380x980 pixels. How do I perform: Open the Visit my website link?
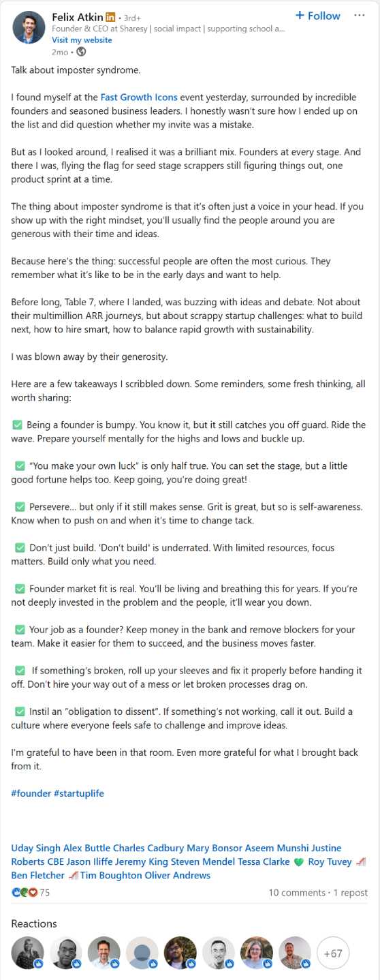point(82,40)
